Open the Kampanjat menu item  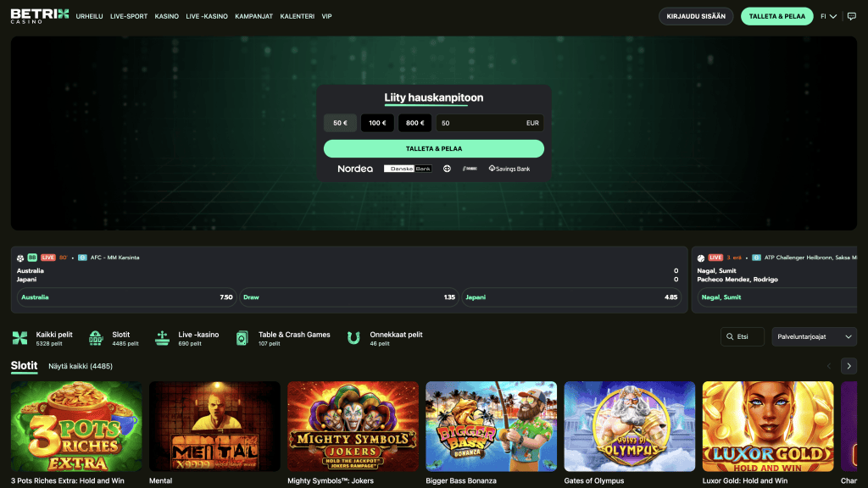pos(253,16)
